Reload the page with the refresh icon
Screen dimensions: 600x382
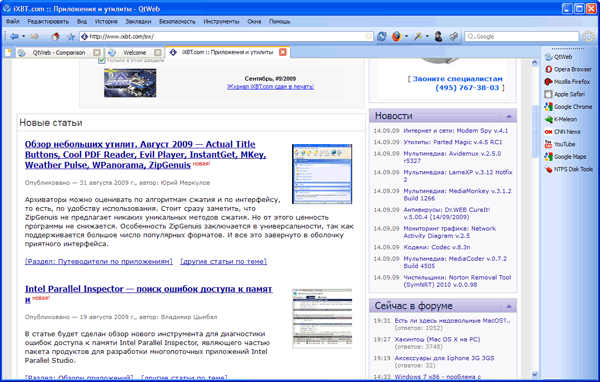tap(382, 36)
